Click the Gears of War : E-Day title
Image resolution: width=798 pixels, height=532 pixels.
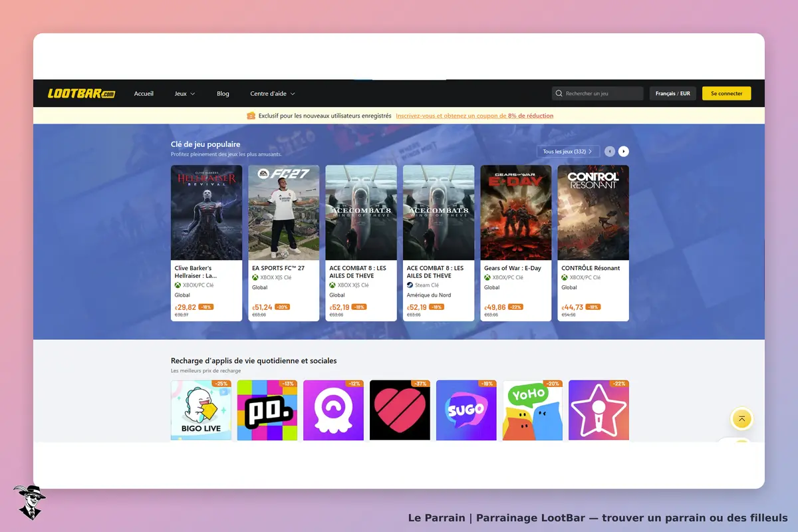(x=513, y=268)
